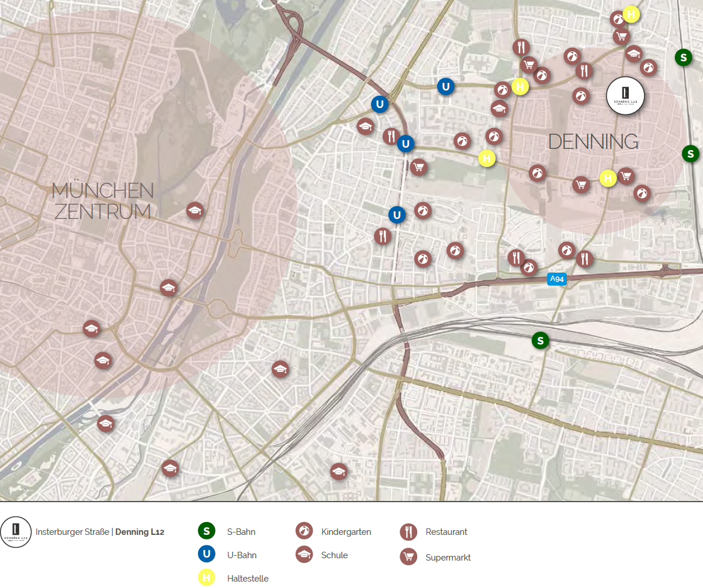Click the "Haltestelle" legend label text
703x588 pixels.
[248, 579]
